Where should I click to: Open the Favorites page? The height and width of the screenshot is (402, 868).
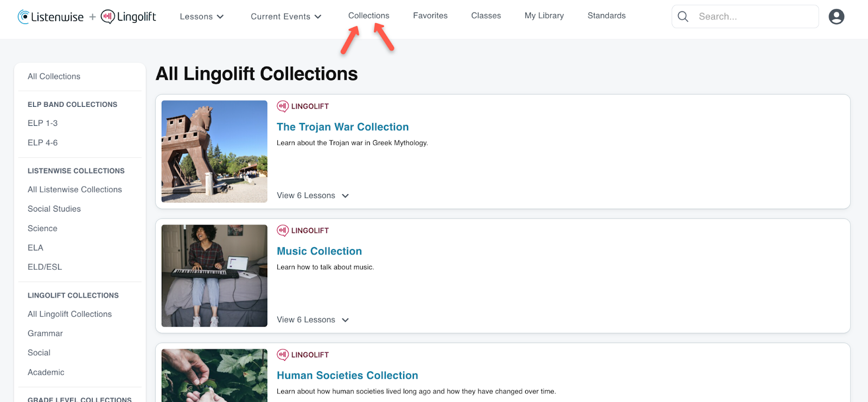(x=430, y=16)
